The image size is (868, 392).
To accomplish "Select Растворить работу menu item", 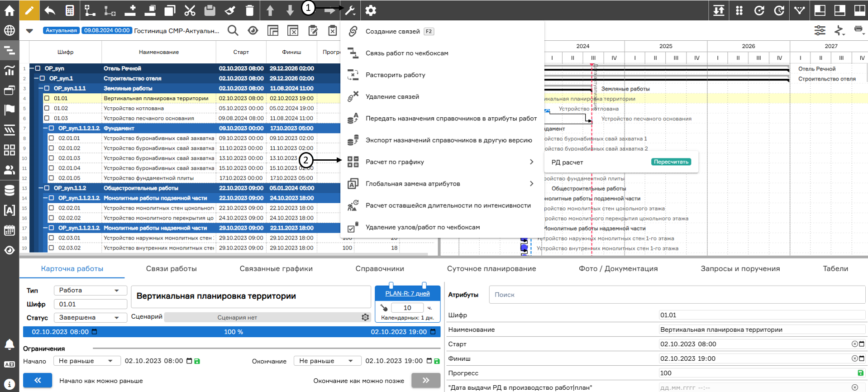I will point(442,75).
